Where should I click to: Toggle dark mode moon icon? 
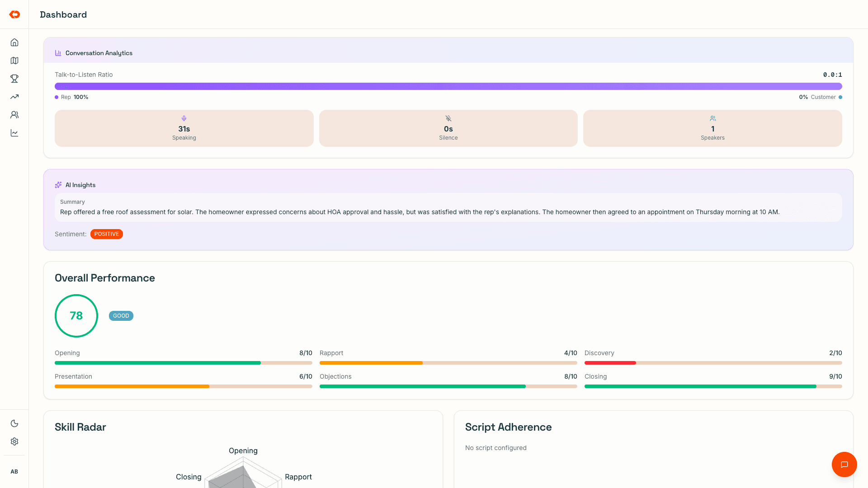(x=14, y=423)
